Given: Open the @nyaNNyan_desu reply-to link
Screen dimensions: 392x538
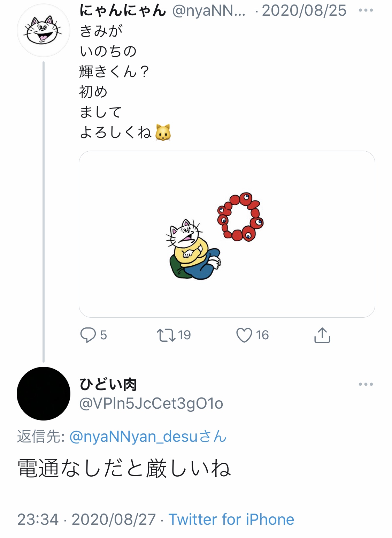Looking at the screenshot, I should tap(148, 437).
